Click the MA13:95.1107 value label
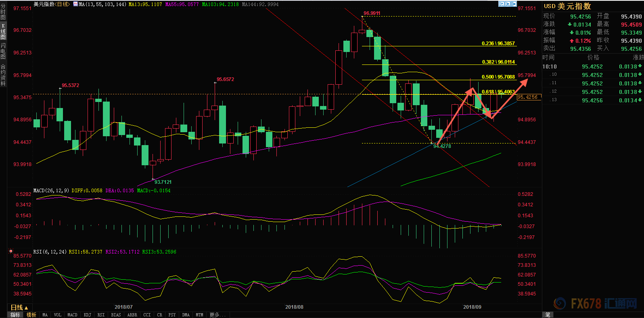The image size is (644, 318). pyautogui.click(x=145, y=4)
